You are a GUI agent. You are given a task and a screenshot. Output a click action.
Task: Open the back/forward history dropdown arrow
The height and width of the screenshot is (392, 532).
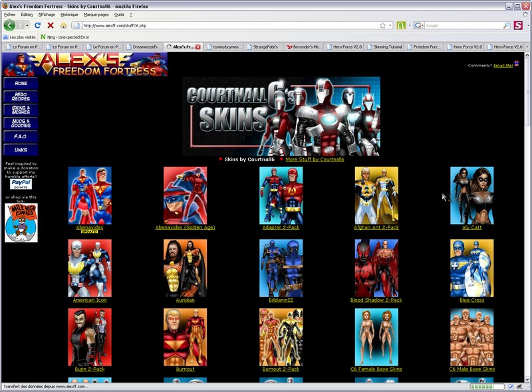click(27, 25)
